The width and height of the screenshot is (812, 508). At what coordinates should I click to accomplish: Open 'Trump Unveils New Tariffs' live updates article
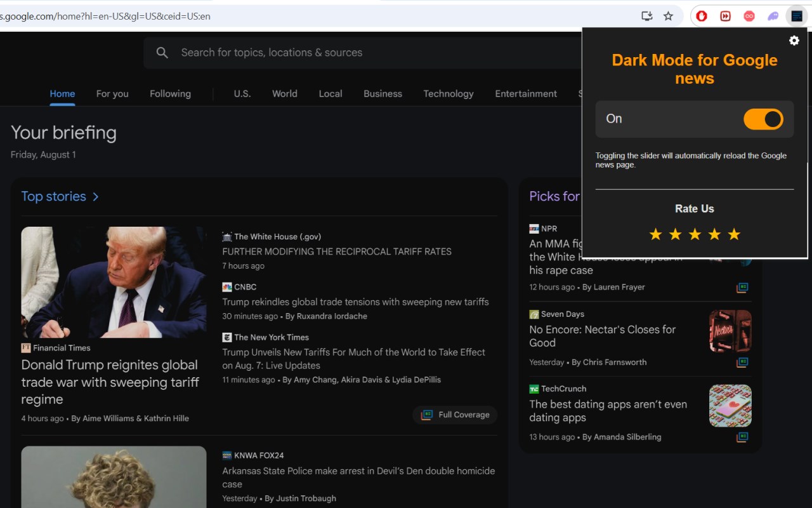pyautogui.click(x=353, y=359)
